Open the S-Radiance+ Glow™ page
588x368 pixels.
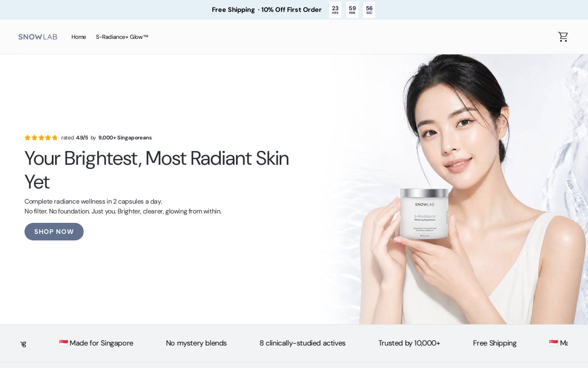click(x=122, y=37)
